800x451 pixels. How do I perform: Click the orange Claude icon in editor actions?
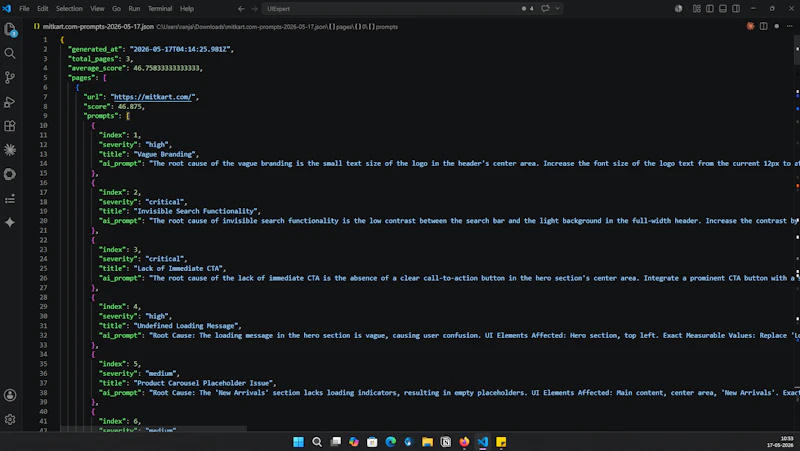[750, 26]
